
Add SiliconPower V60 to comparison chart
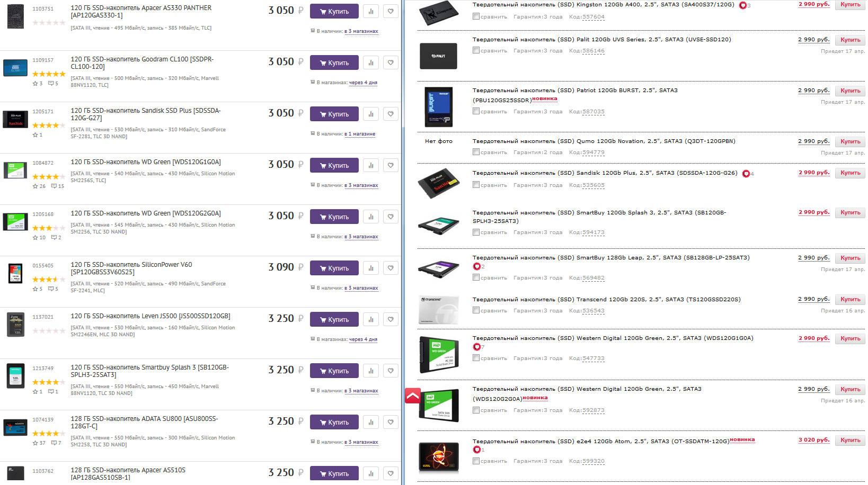tap(371, 268)
